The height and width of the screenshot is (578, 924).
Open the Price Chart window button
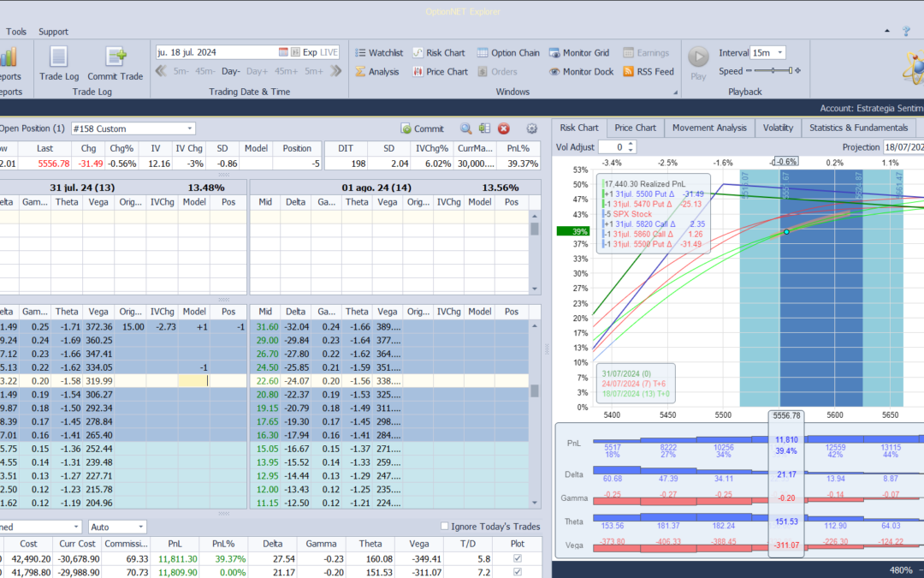pos(441,71)
